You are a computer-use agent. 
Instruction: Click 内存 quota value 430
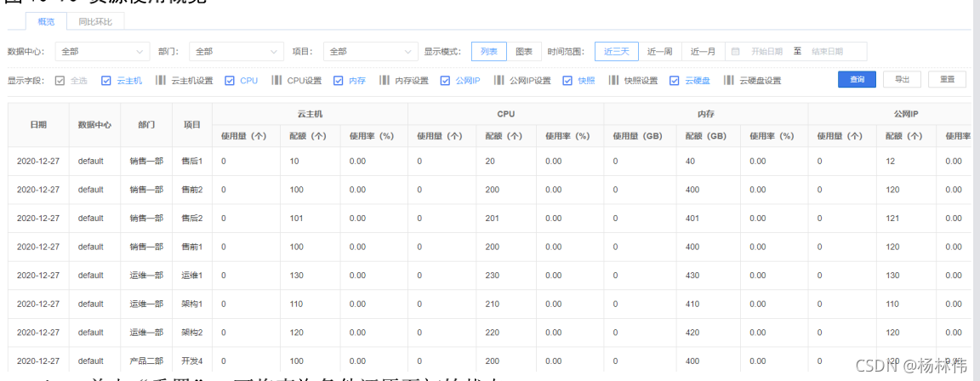(x=692, y=276)
